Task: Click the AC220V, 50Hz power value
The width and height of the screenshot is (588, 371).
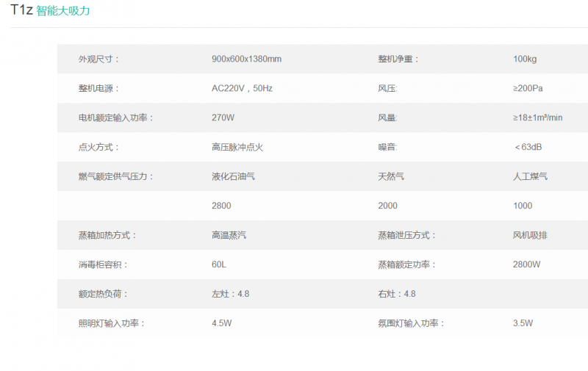Action: [x=242, y=88]
